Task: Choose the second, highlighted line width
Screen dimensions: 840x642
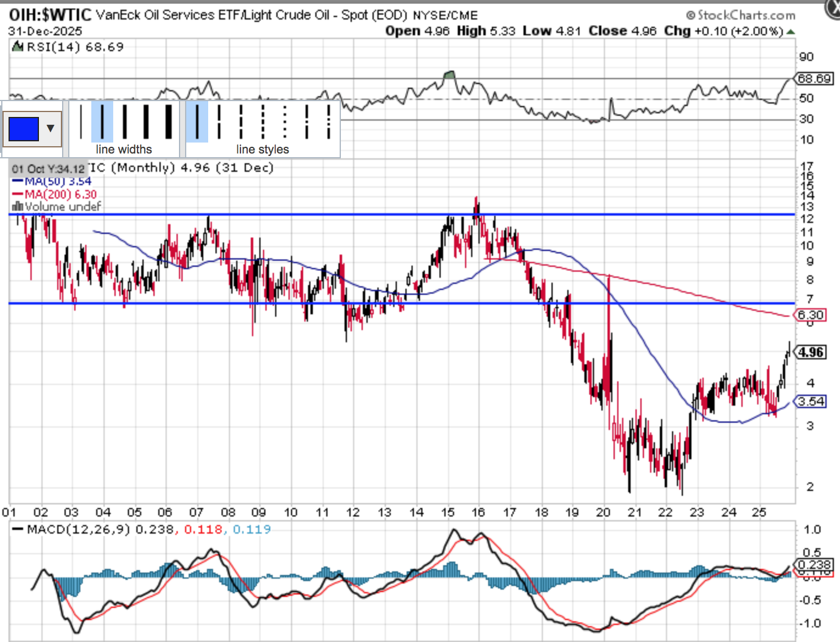Action: point(102,121)
